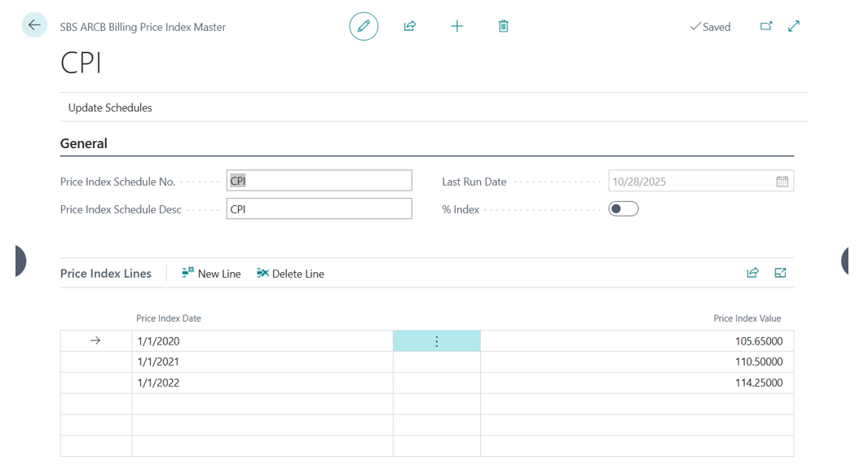Click the back arrow button

coord(34,25)
